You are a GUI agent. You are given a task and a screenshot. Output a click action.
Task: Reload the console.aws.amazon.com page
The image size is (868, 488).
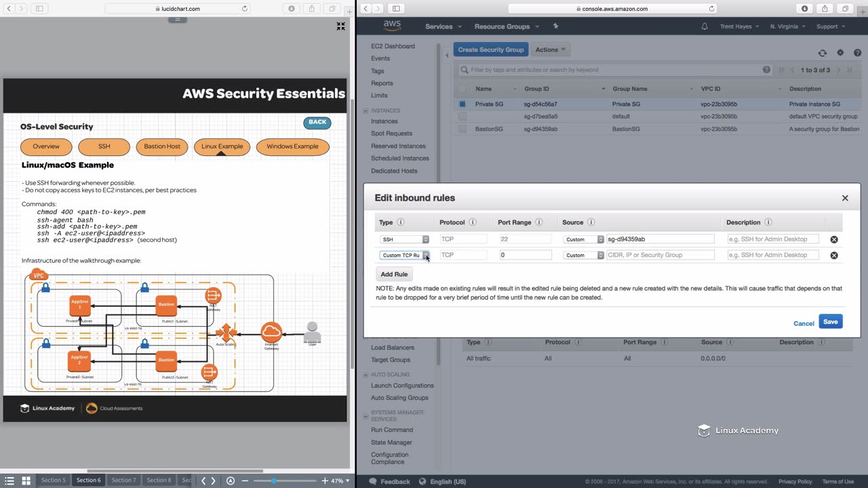(711, 9)
